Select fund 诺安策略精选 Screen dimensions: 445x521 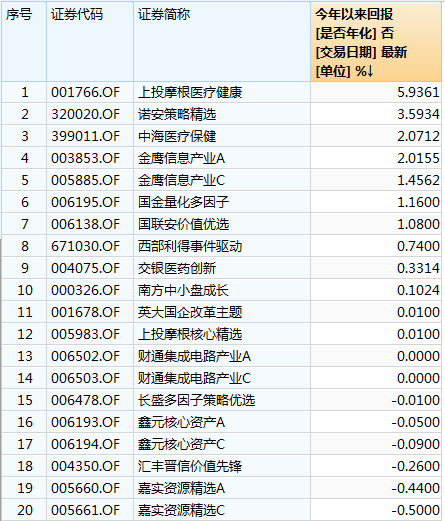tap(177, 114)
